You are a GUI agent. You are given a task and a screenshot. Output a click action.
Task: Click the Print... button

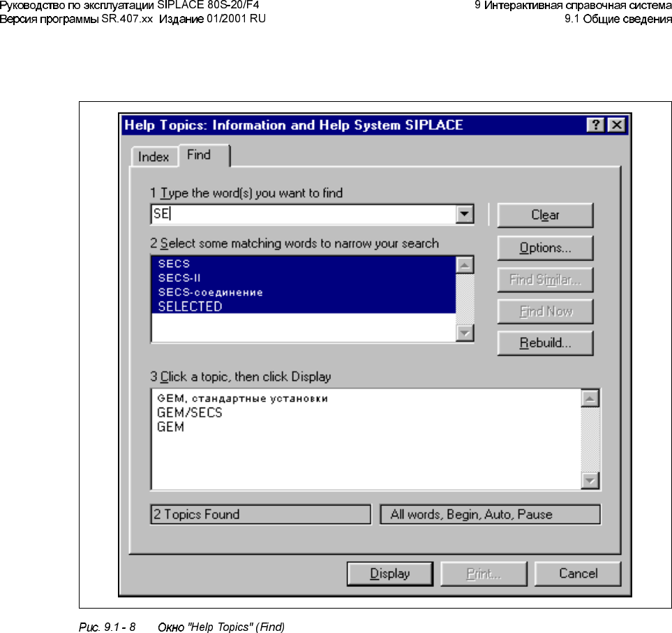(484, 574)
